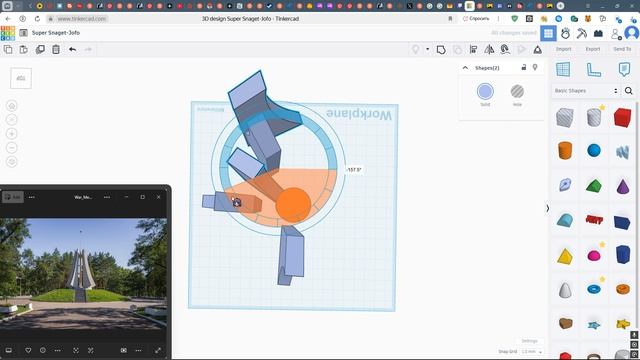Open the design list icon beside title

click(23, 33)
